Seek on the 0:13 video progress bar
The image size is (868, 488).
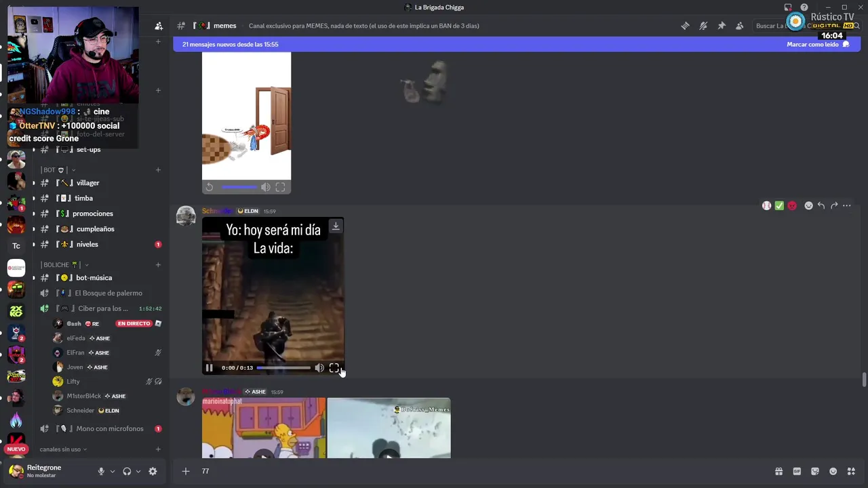(x=283, y=368)
